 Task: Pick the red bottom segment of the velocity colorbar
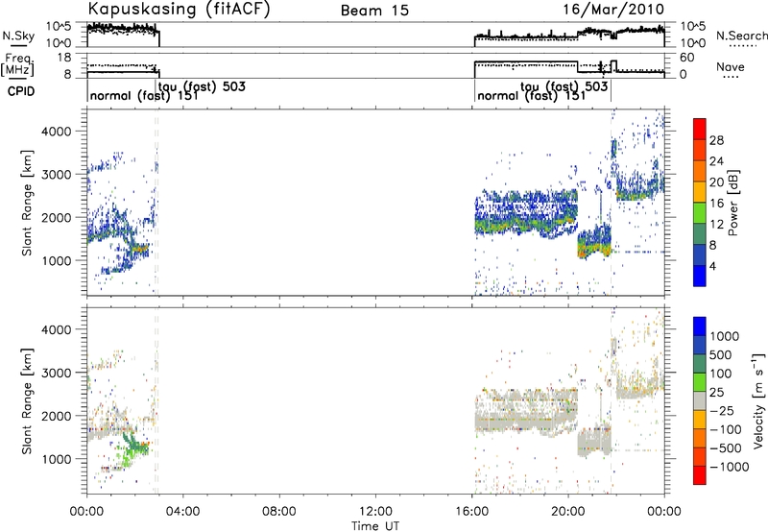(700, 475)
